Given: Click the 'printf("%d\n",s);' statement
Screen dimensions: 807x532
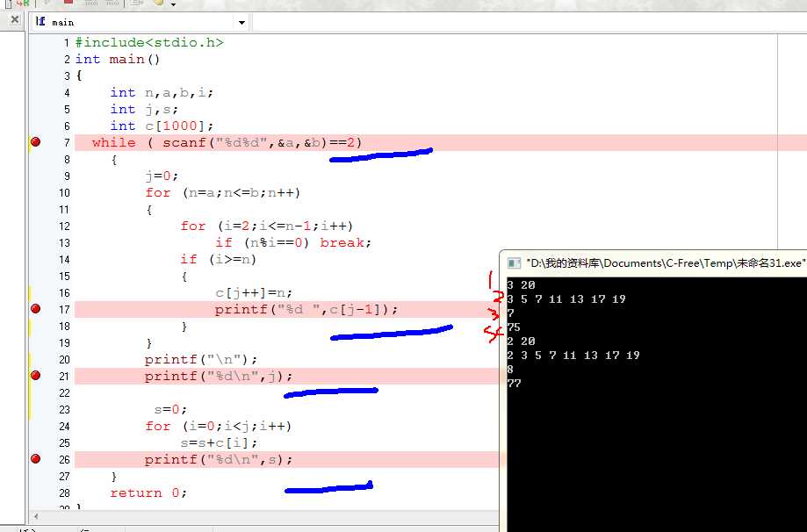Looking at the screenshot, I should 219,459.
